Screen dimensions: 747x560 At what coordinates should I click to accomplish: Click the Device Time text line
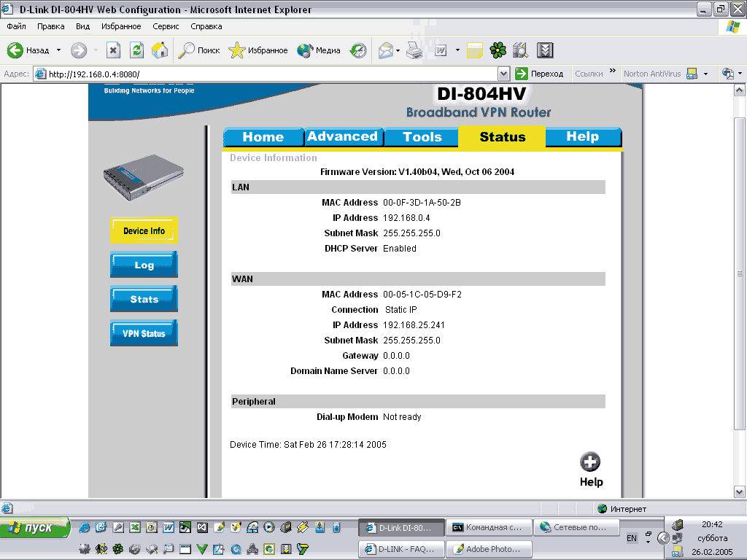308,444
